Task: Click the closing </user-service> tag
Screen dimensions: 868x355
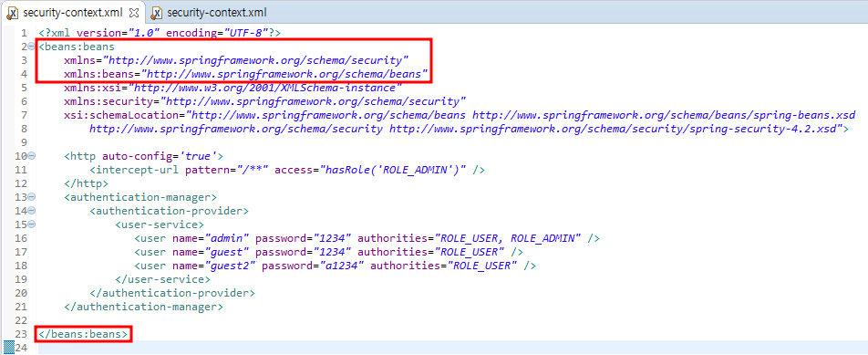Action: pos(162,279)
